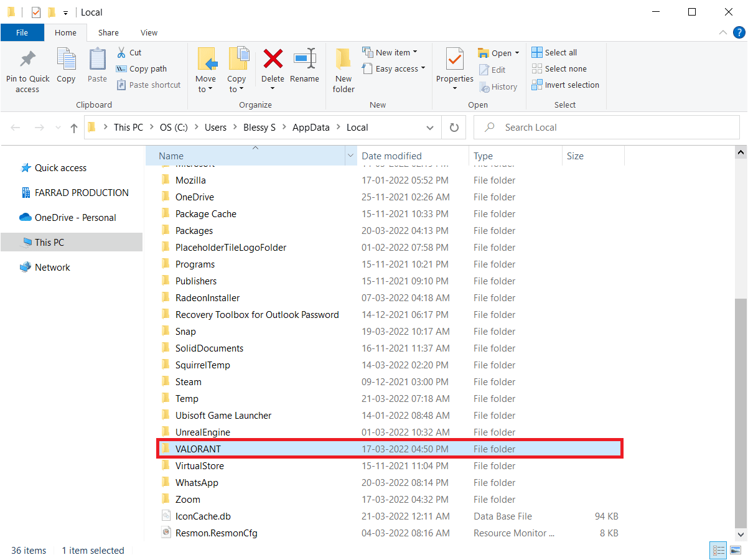Click the red Delete icon in ribbon
The image size is (748, 560).
coord(273,59)
